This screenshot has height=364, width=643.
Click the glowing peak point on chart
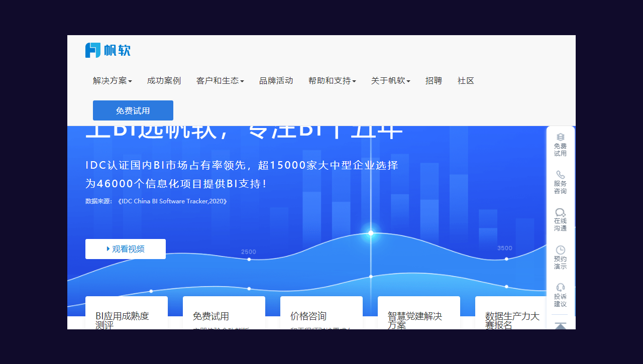tap(371, 233)
